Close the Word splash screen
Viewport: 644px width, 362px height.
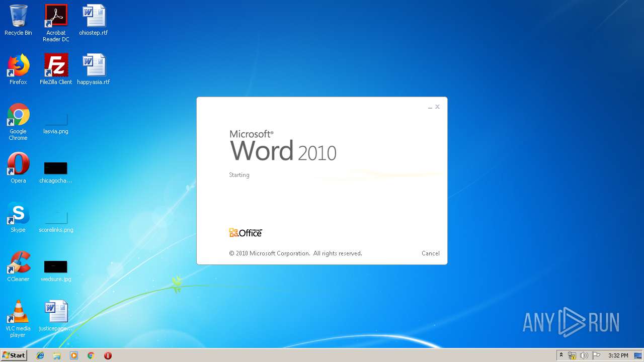click(x=438, y=107)
